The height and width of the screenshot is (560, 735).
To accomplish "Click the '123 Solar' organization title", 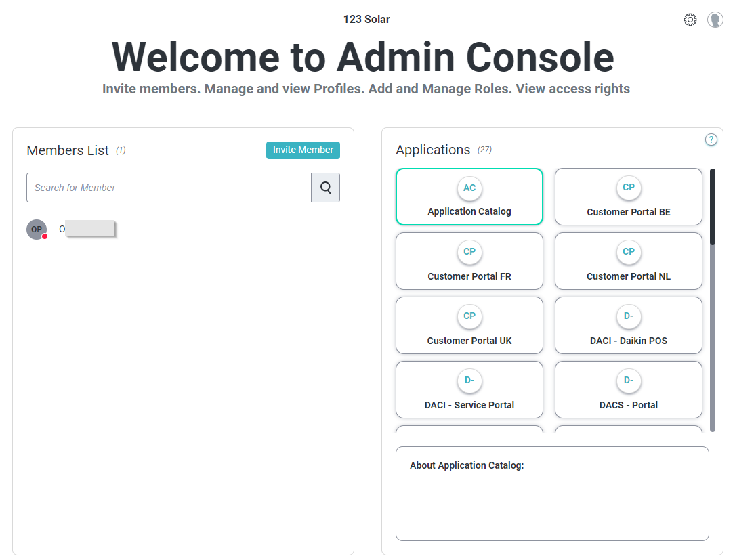I will (x=366, y=19).
